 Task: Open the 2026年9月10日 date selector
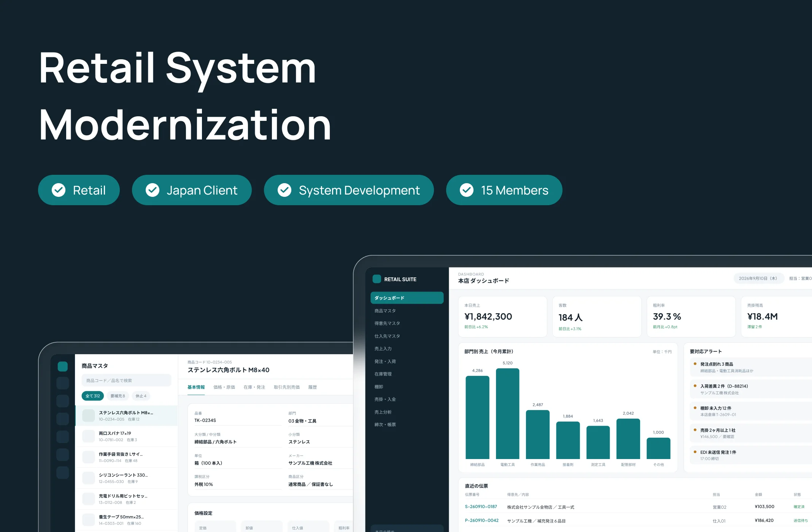tap(758, 279)
